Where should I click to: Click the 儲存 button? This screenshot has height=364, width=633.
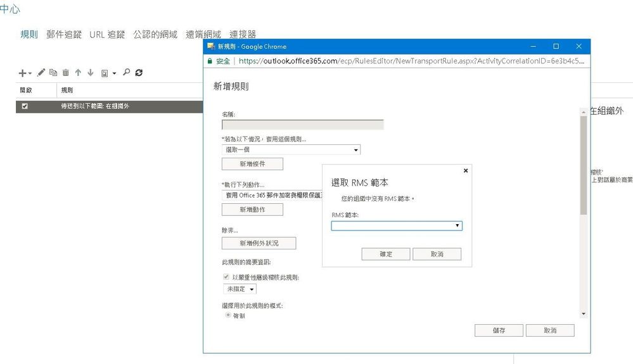click(499, 330)
